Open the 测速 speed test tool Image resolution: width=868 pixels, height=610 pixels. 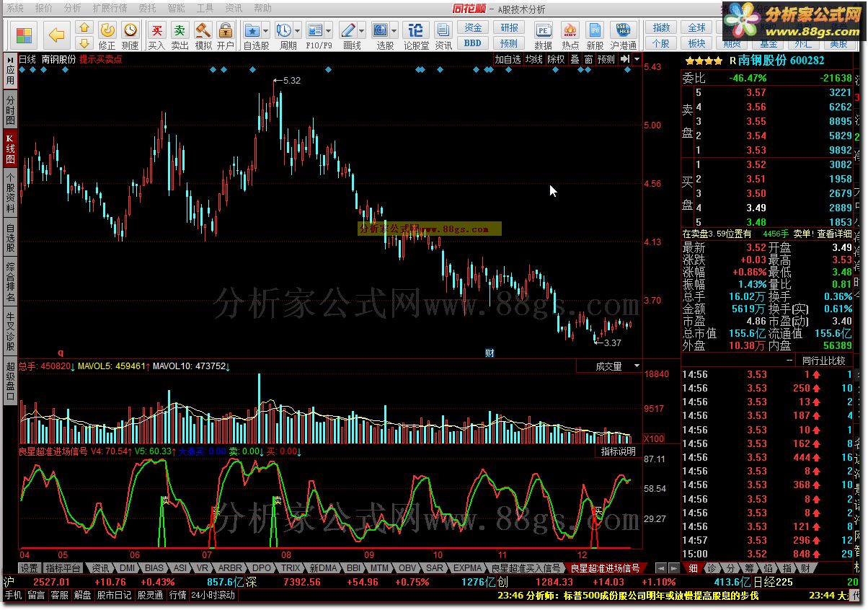tap(130, 35)
